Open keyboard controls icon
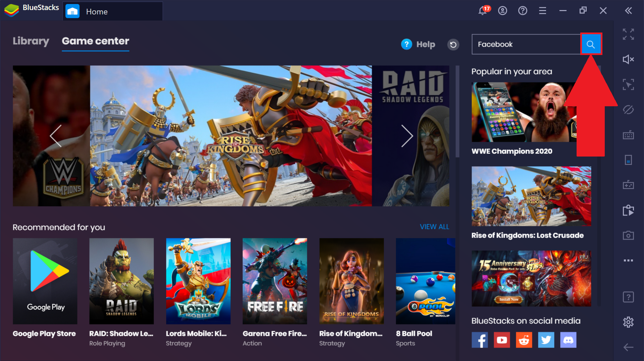Screen dimensions: 644x361 628,135
